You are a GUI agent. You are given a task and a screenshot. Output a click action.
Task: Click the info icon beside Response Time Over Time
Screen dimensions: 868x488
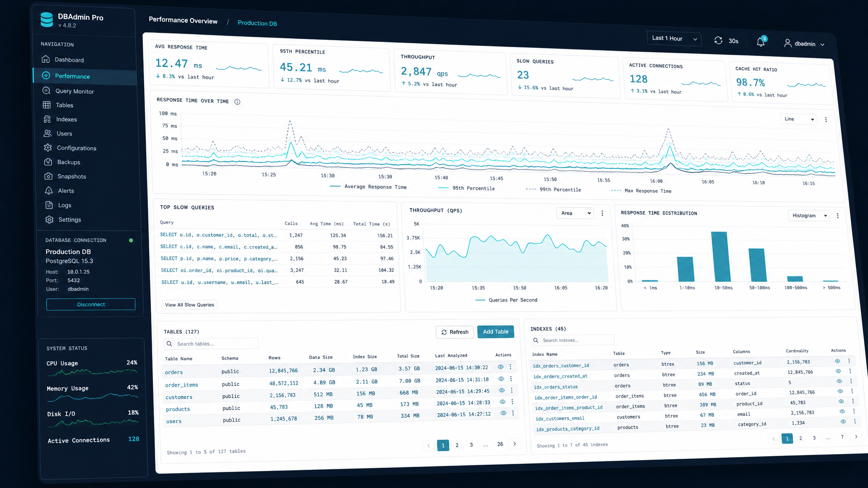click(x=237, y=102)
